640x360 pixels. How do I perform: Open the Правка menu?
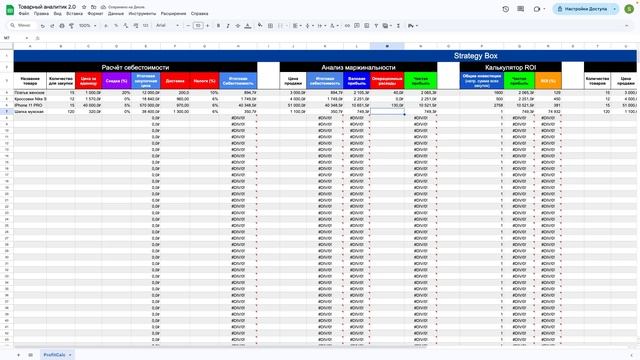click(41, 13)
